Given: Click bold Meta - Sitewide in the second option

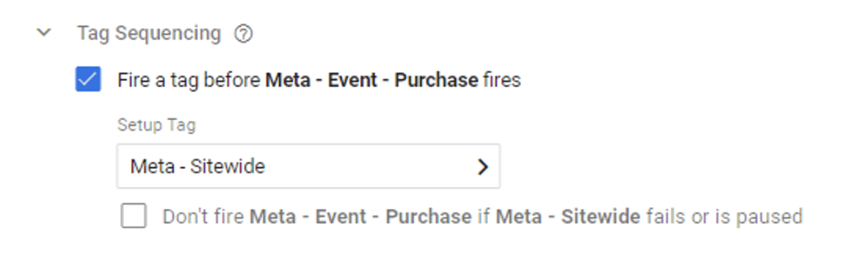Looking at the screenshot, I should pos(568,216).
